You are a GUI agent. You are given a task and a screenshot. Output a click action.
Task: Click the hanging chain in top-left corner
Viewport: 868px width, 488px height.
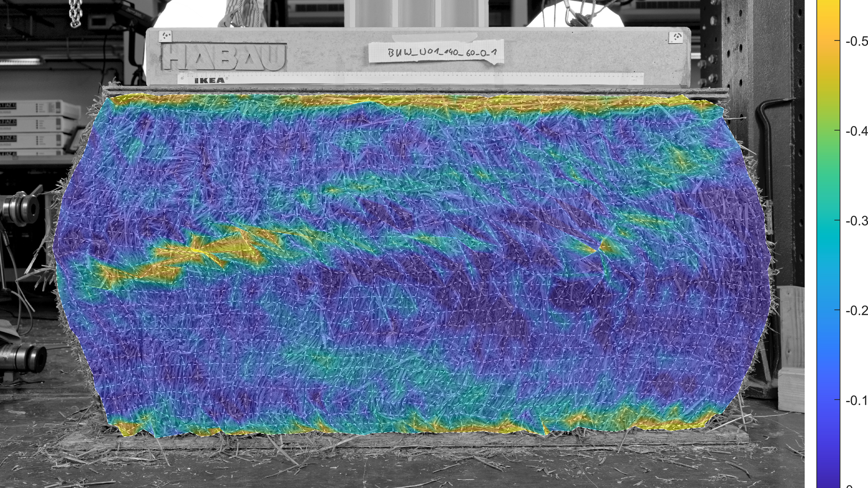click(x=75, y=13)
